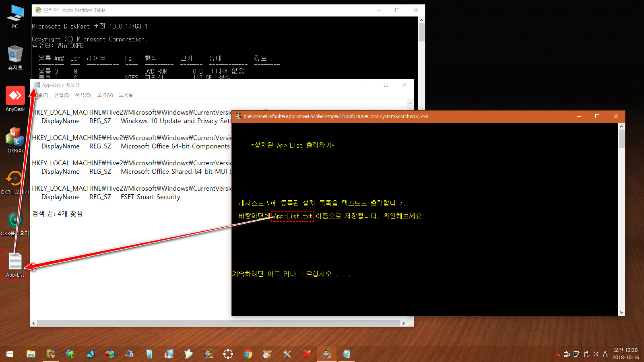Open the OKR export shortcut with orange arrow
644x362 pixels.
(x=15, y=182)
